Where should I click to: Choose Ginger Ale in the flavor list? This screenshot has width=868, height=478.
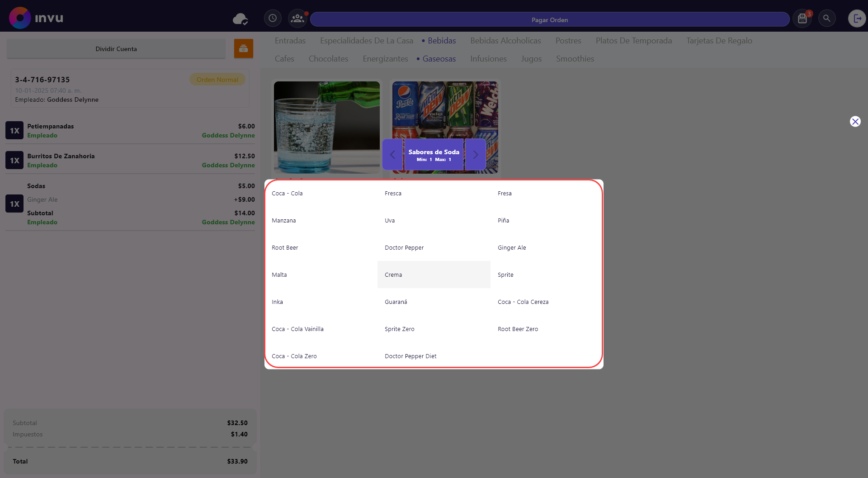547,247
